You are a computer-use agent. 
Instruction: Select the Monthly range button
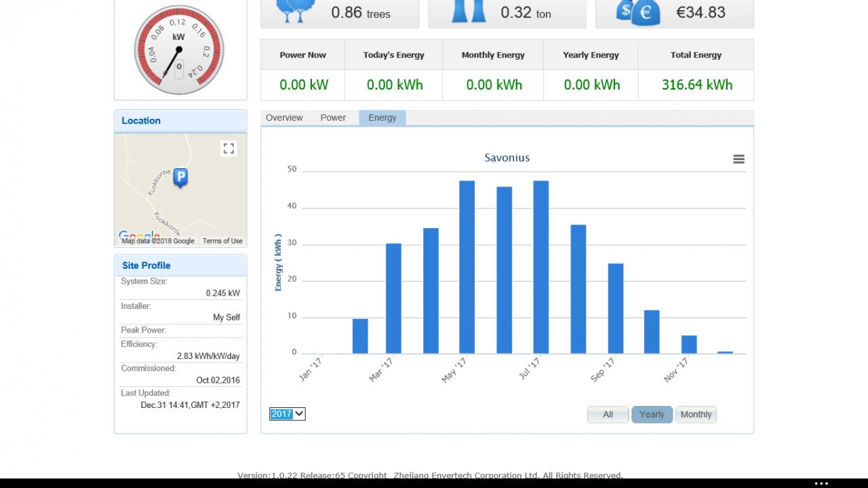tap(696, 415)
